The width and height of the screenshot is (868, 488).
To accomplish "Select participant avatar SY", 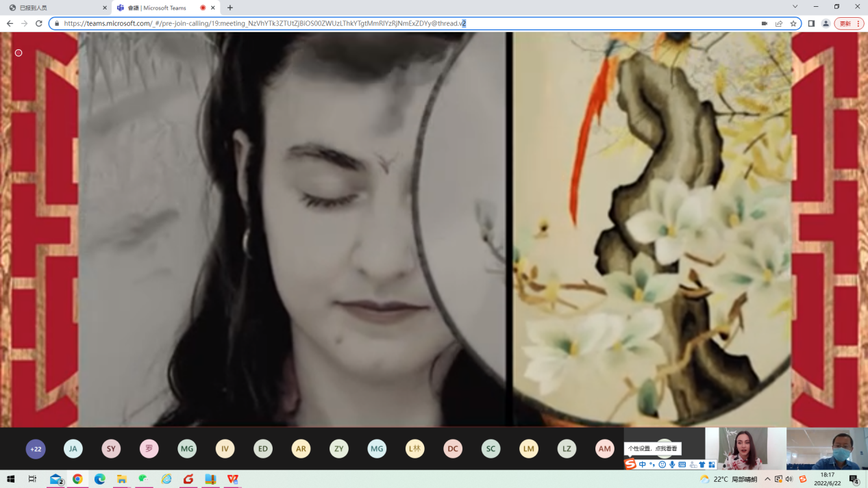I will [111, 449].
